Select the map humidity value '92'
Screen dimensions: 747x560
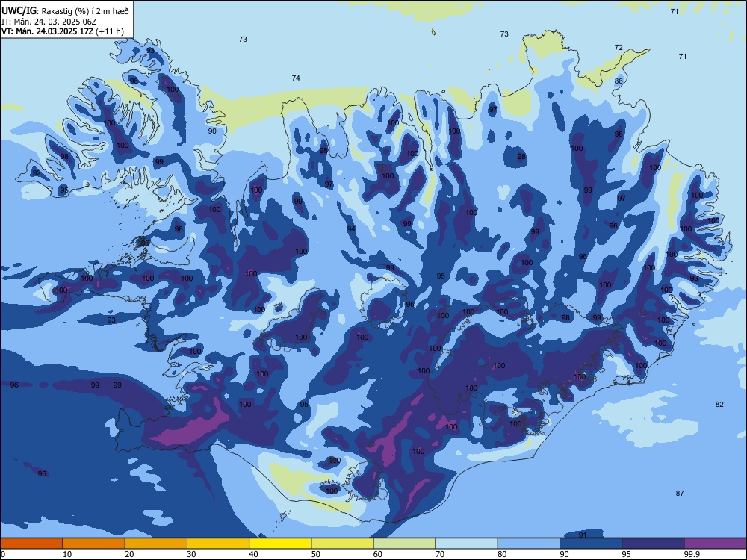tap(36, 173)
